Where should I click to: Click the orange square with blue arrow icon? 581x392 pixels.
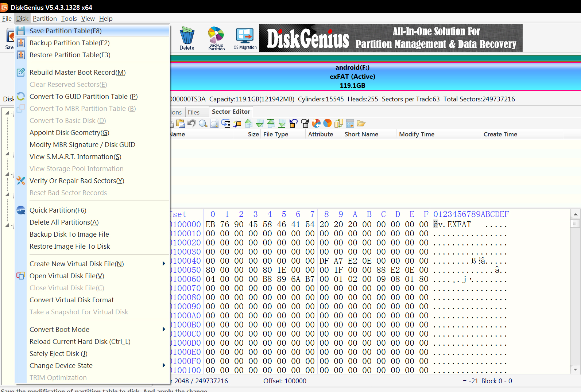coord(237,124)
